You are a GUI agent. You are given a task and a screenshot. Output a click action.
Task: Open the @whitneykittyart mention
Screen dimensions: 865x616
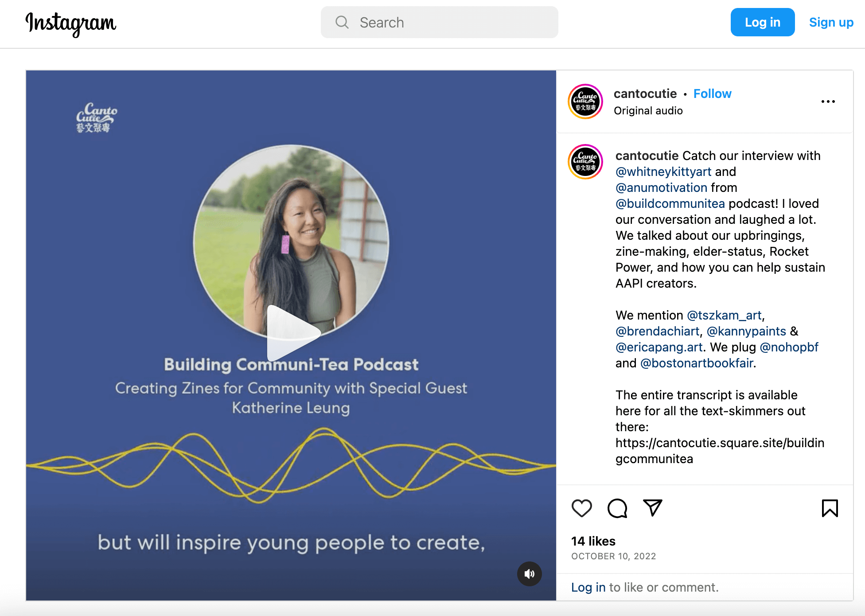[663, 172]
